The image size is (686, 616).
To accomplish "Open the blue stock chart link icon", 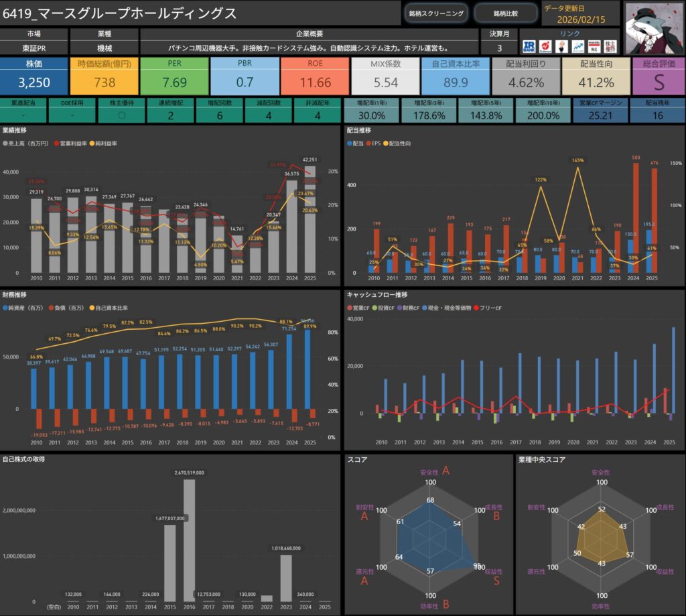I will [578, 46].
